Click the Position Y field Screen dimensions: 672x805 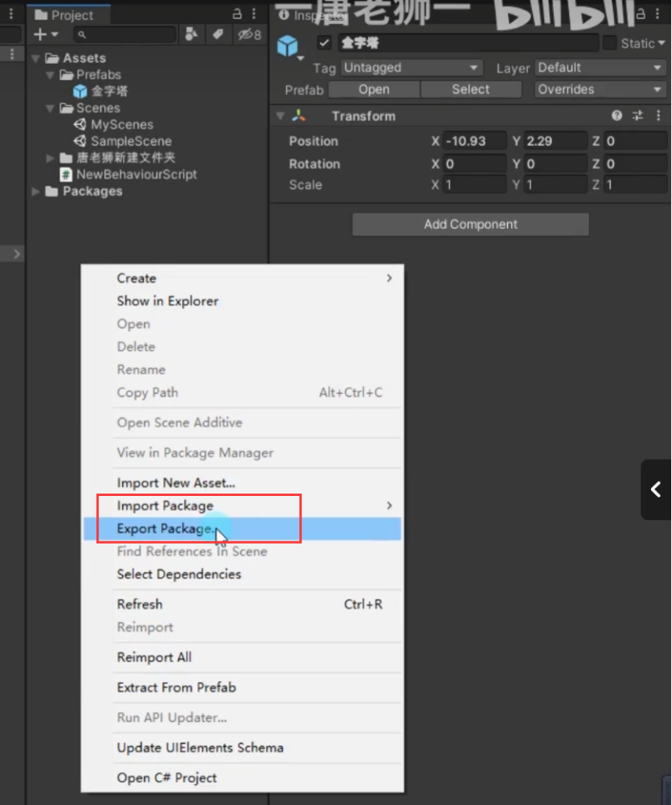click(x=555, y=141)
